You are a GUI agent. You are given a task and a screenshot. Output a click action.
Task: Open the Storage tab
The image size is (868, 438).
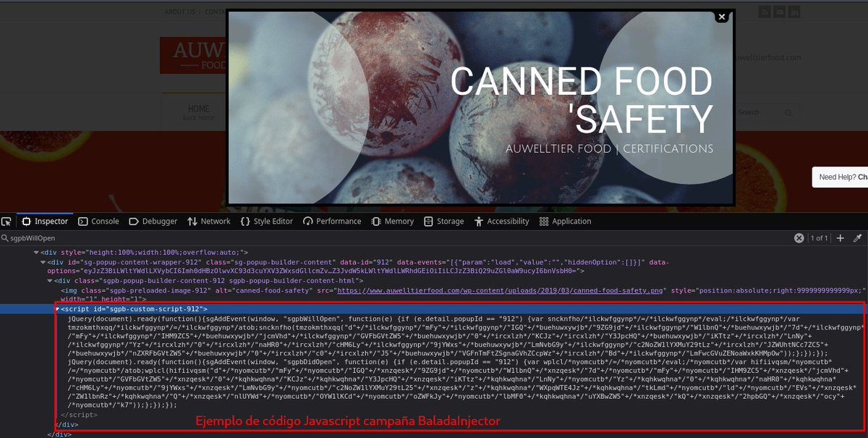[443, 222]
